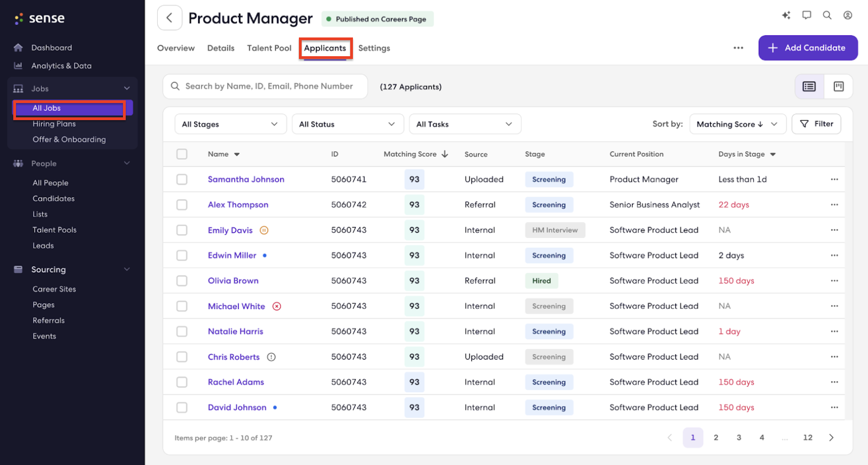The width and height of the screenshot is (868, 465).
Task: Open Emily Davis applicant profile
Action: pos(230,230)
